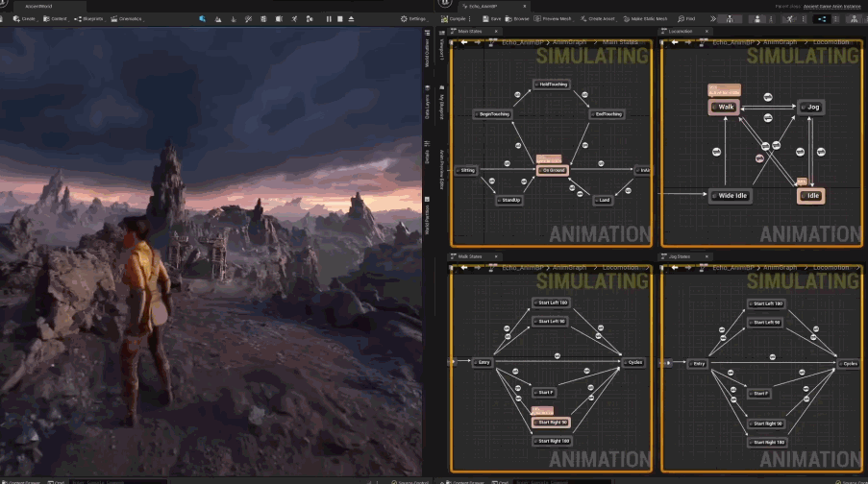This screenshot has height=484, width=868.
Task: Navigate forward in Main States graph
Action: pos(477,42)
